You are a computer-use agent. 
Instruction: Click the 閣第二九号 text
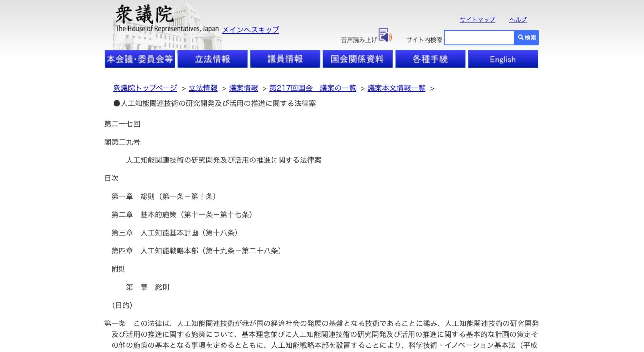pos(122,142)
